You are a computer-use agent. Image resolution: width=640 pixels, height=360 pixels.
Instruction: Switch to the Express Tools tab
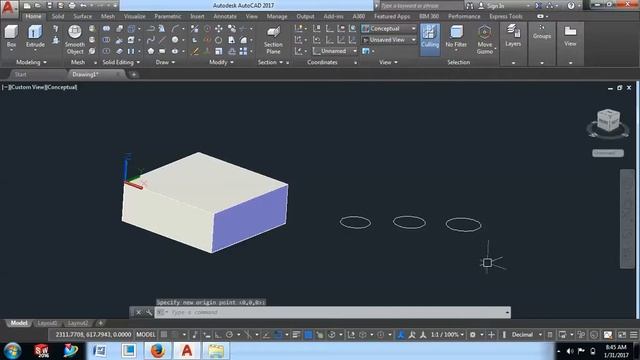pyautogui.click(x=506, y=16)
